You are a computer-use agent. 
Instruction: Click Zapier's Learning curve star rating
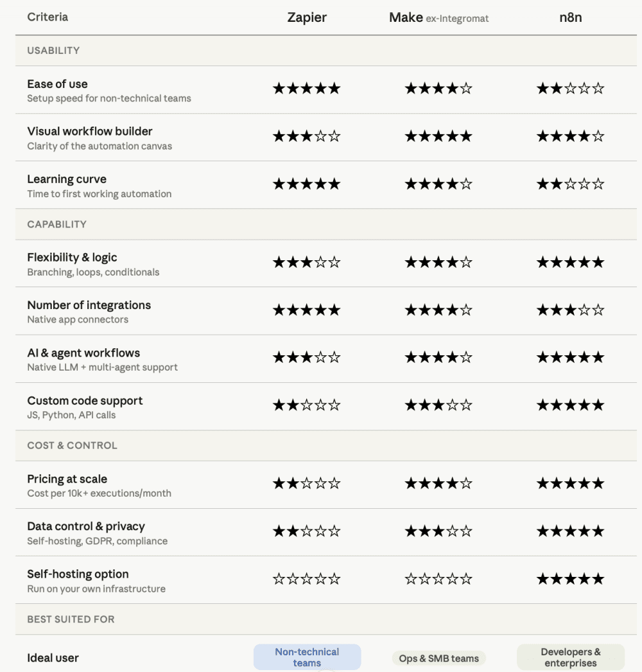(307, 184)
